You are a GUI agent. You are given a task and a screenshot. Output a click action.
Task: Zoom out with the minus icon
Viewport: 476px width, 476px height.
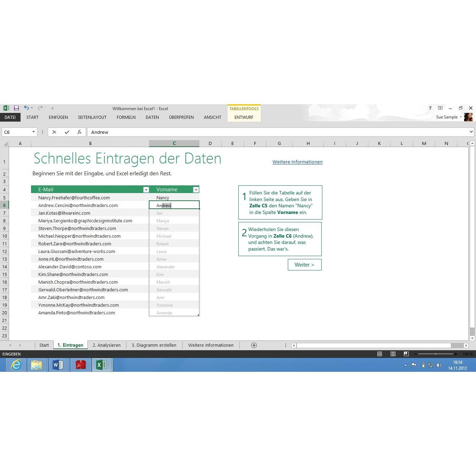point(416,354)
